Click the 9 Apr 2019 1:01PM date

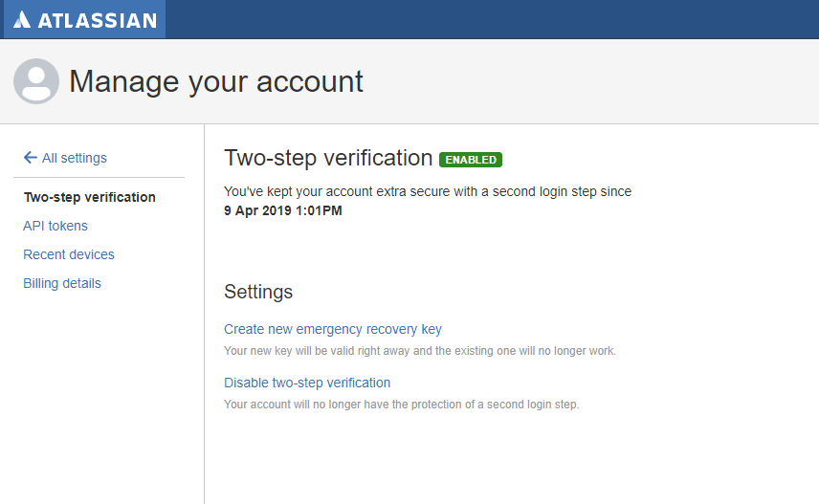coord(283,210)
